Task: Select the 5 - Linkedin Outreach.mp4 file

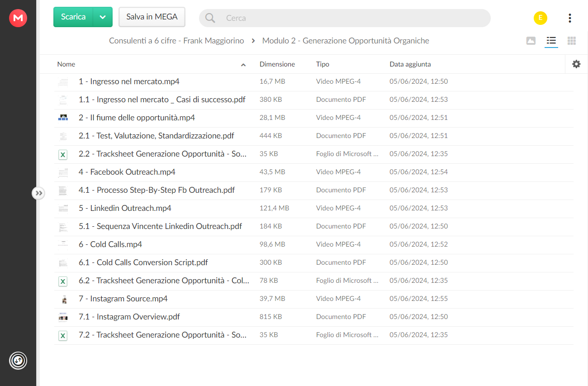Action: [x=314, y=209]
